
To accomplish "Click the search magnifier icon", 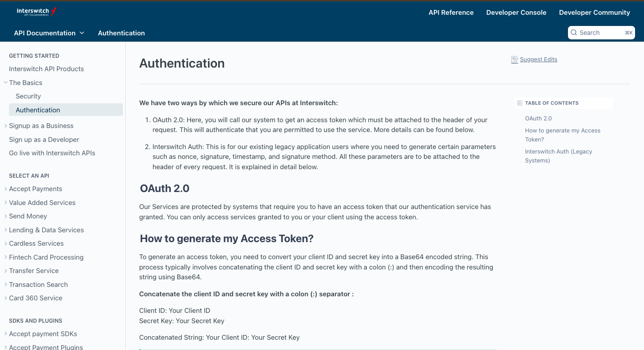I will [574, 33].
